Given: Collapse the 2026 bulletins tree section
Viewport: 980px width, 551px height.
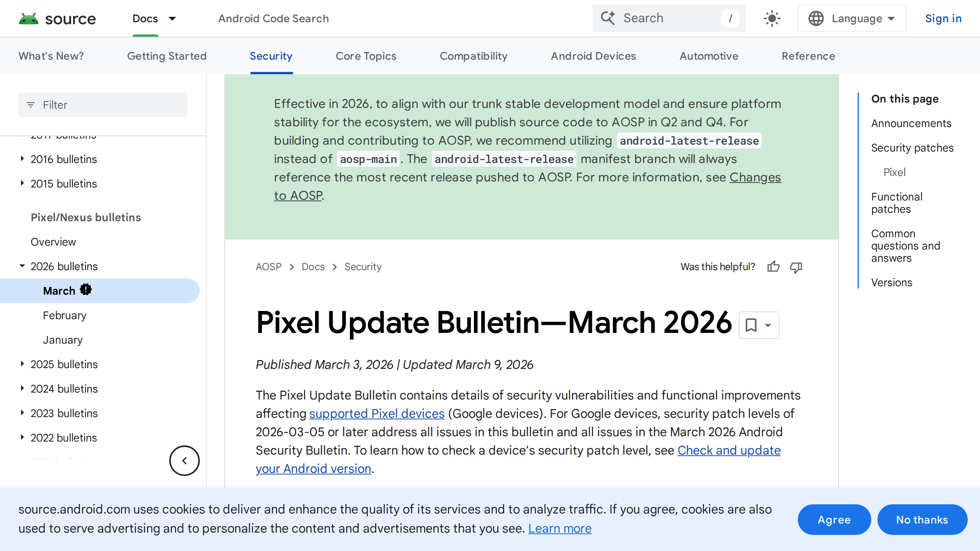Looking at the screenshot, I should [22, 266].
